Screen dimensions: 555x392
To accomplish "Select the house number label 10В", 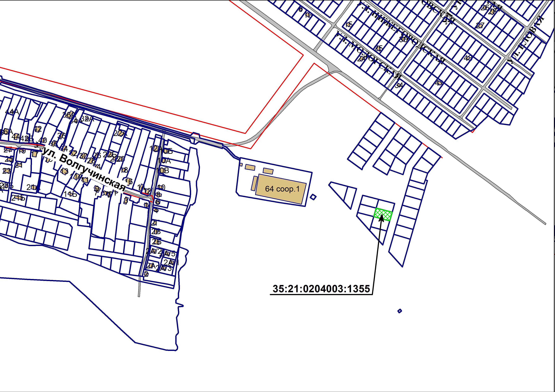I will point(162,171).
